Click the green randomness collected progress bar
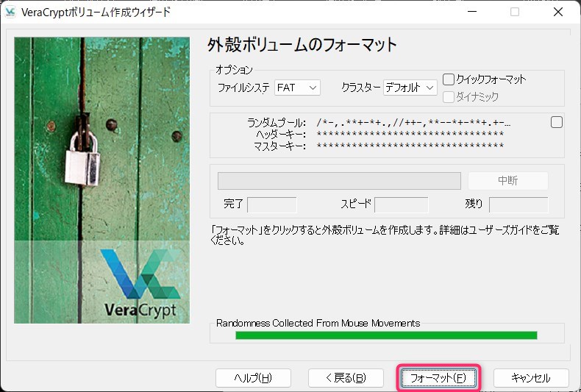This screenshot has width=581, height=392. [x=386, y=335]
